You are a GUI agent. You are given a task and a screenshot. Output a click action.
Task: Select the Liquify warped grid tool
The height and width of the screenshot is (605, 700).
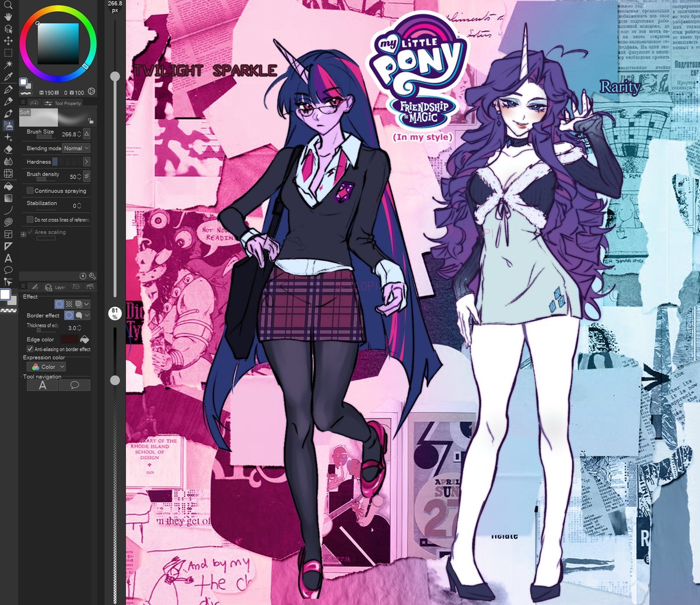pyautogui.click(x=8, y=174)
